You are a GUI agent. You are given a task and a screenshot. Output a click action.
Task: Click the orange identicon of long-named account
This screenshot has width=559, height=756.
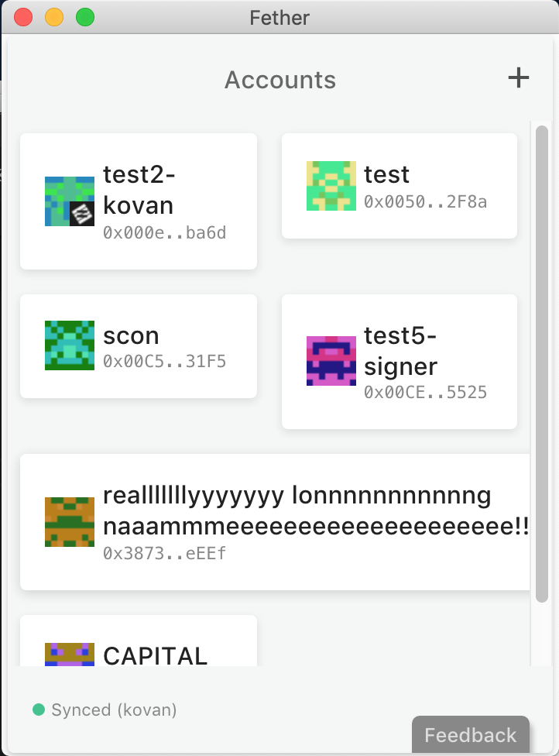70,521
